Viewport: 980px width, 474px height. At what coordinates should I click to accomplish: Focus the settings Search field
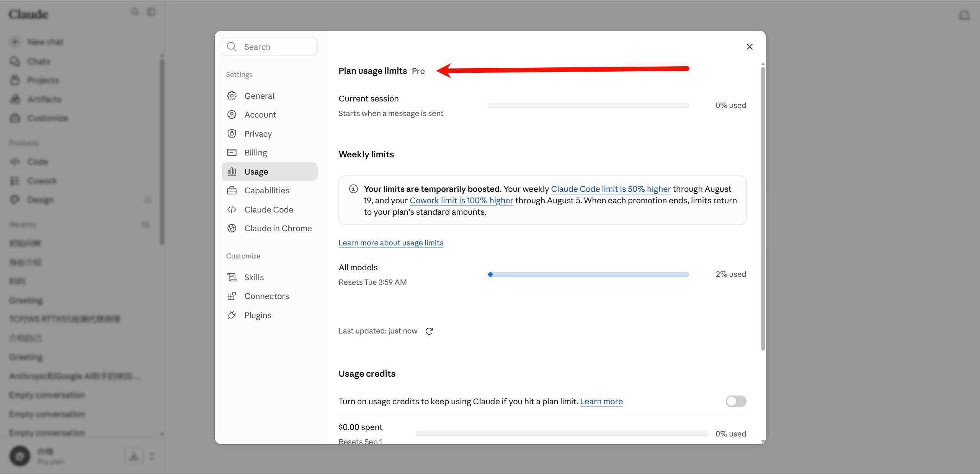coord(269,47)
